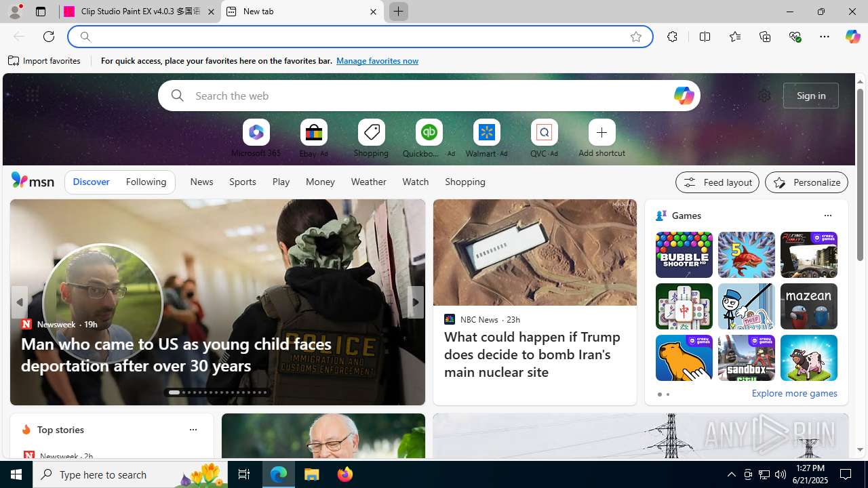Open the Tab actions menu icon
Image resolution: width=868 pixels, height=488 pixels.
pyautogui.click(x=40, y=12)
